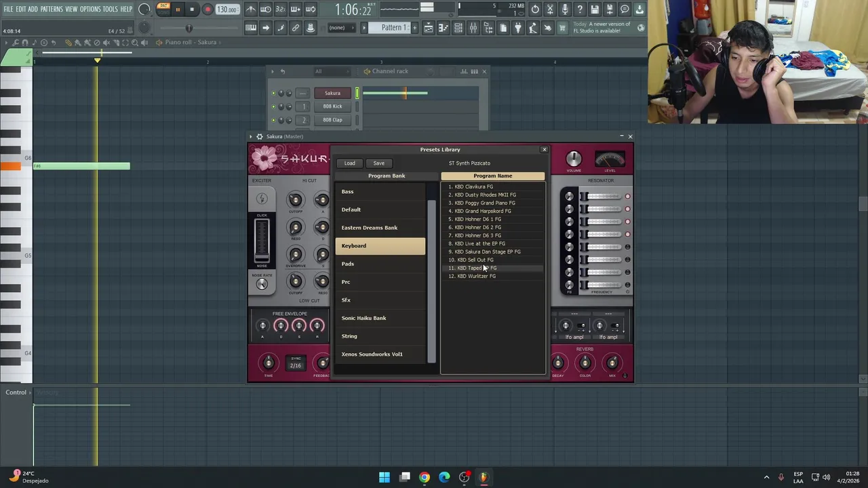This screenshot has height=488, width=868.
Task: Select preset KBD Grand Harpsikord FG
Action: [x=492, y=211]
